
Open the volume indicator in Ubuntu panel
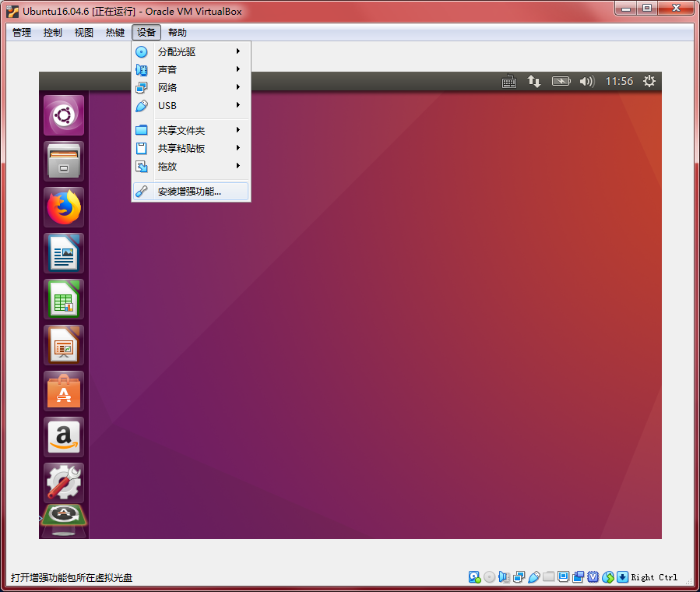(x=587, y=81)
